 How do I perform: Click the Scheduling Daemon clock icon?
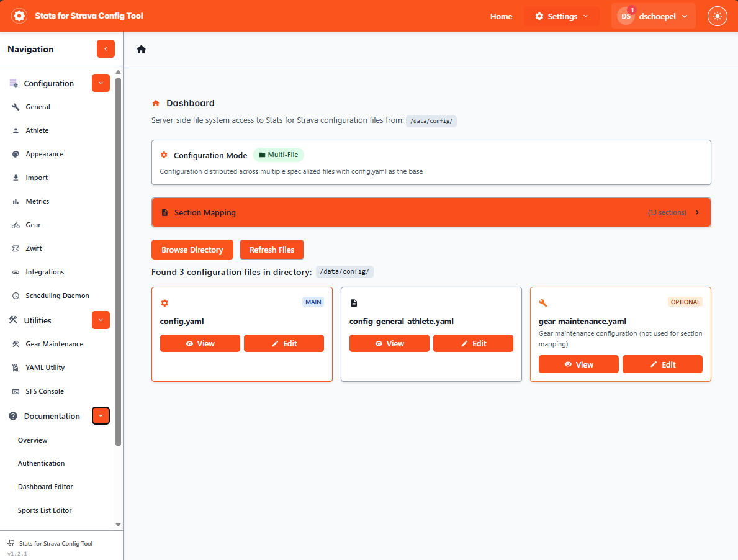[x=16, y=296]
